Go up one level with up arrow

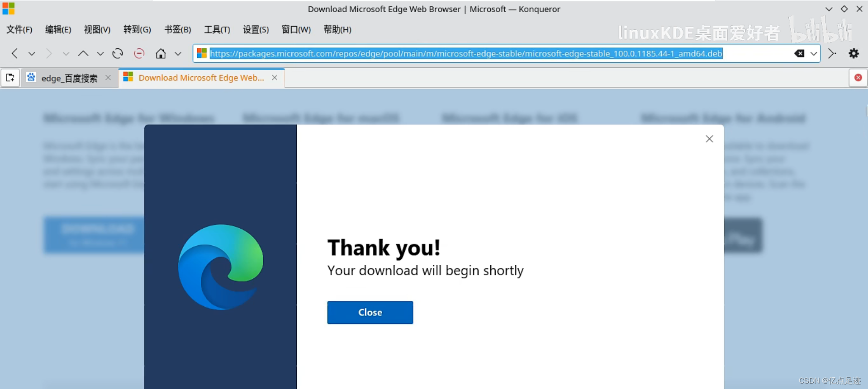83,53
